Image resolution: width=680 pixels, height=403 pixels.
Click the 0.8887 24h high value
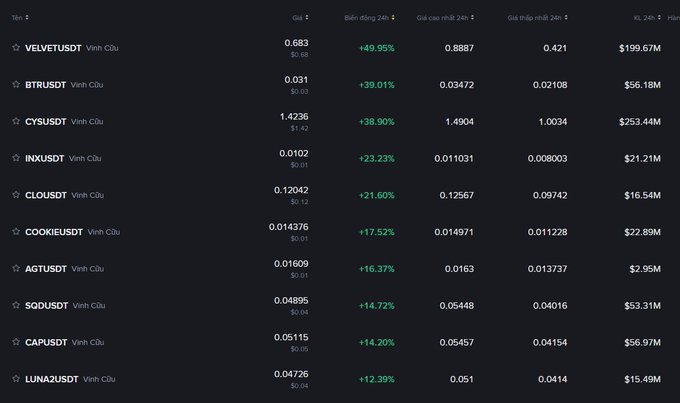pos(459,48)
